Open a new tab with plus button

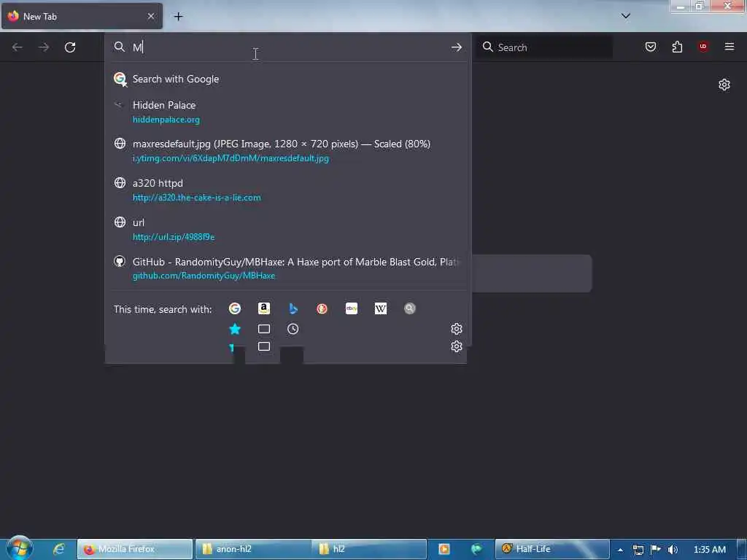(178, 17)
